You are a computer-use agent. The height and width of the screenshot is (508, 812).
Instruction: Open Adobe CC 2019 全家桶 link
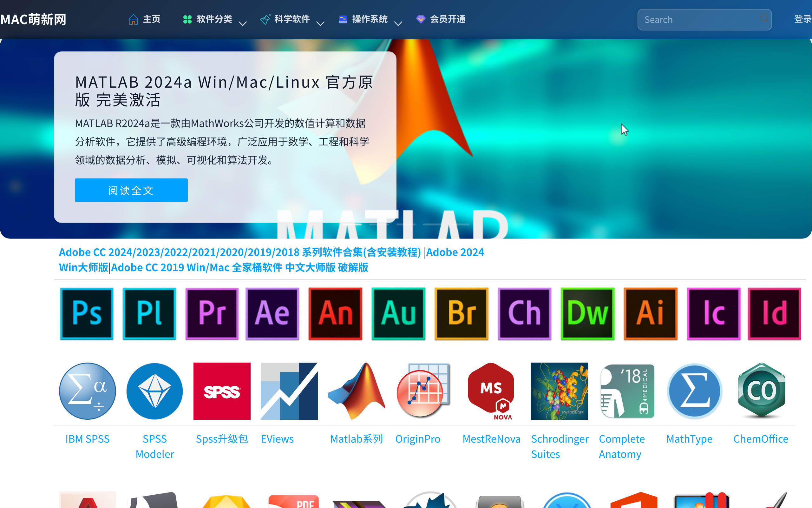[239, 267]
